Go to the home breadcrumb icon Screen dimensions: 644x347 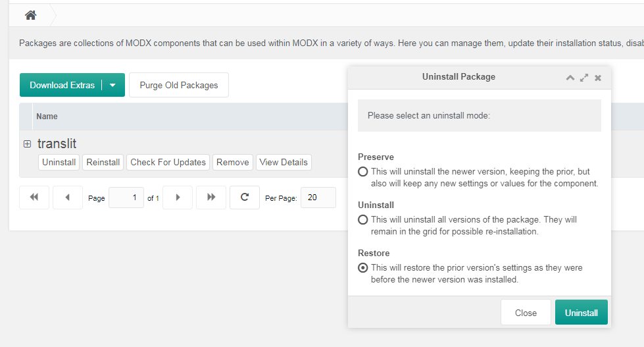point(30,15)
